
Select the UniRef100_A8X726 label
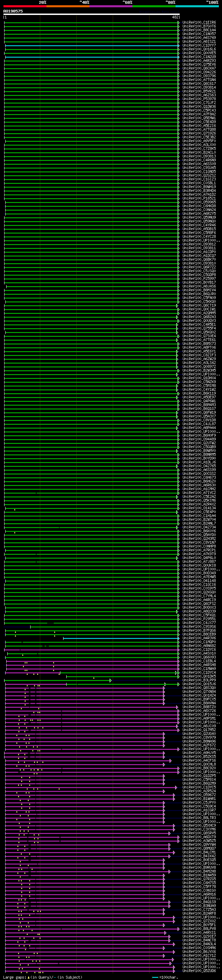199,711
